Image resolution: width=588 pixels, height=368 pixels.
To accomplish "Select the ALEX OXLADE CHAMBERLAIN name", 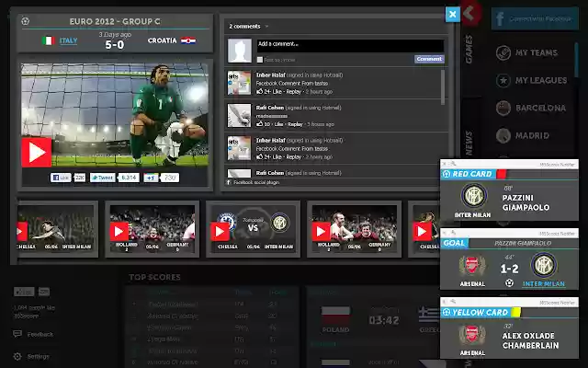I will (530, 340).
